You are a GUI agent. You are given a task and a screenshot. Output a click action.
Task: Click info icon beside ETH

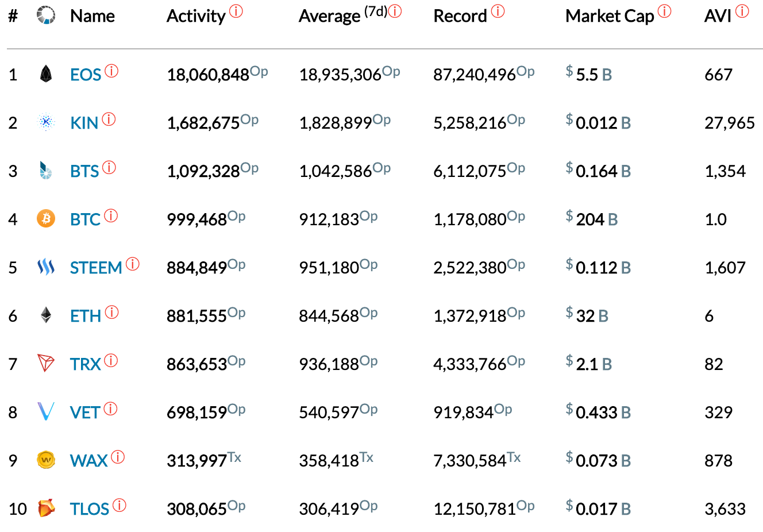pyautogui.click(x=111, y=312)
